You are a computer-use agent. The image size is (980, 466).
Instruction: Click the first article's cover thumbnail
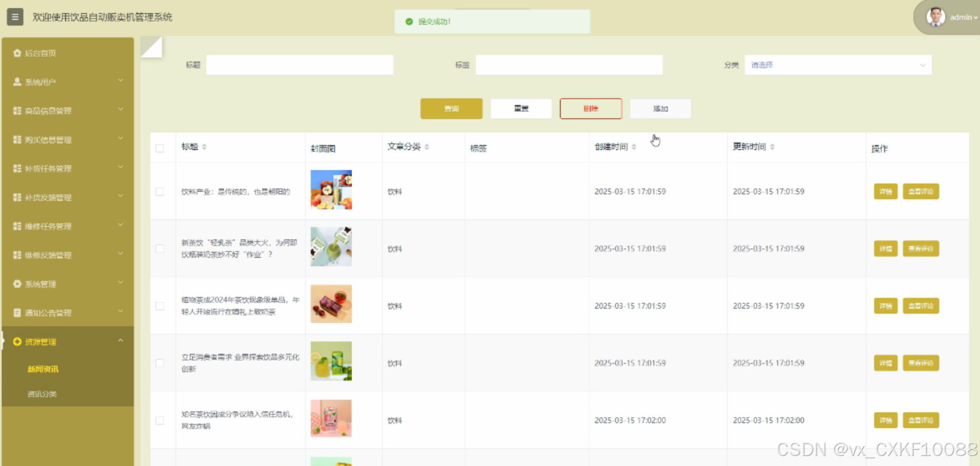[331, 190]
